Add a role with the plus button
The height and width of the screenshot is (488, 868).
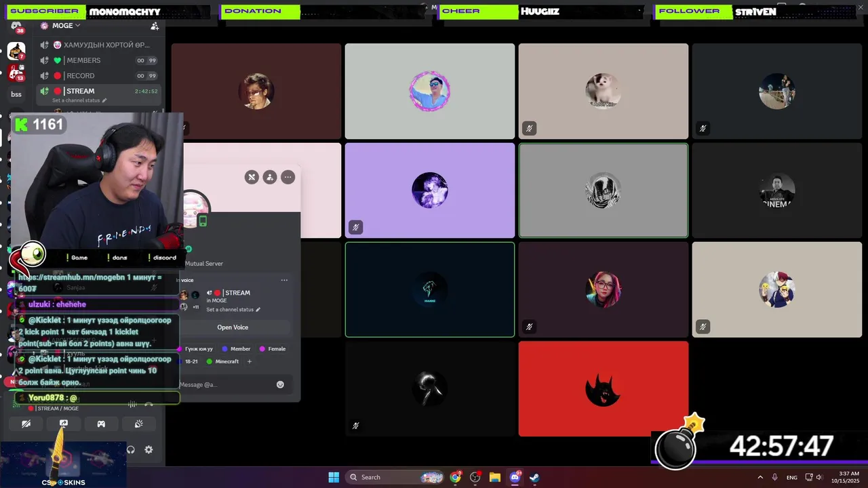249,362
